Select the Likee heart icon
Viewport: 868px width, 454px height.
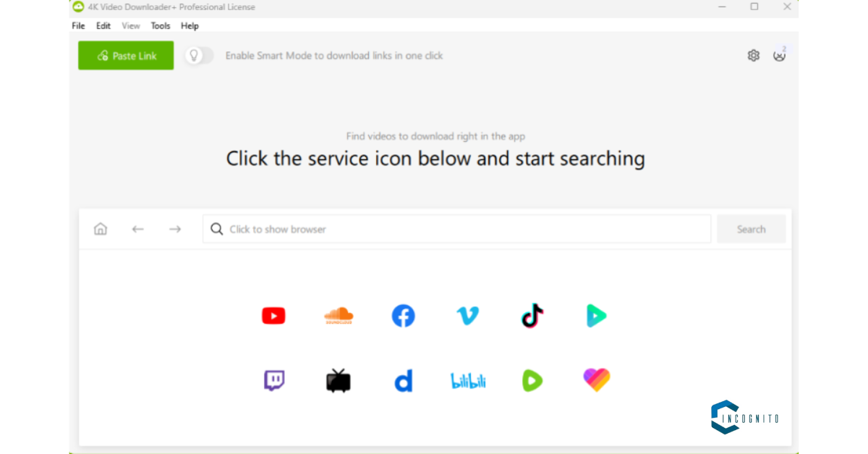[x=597, y=379]
